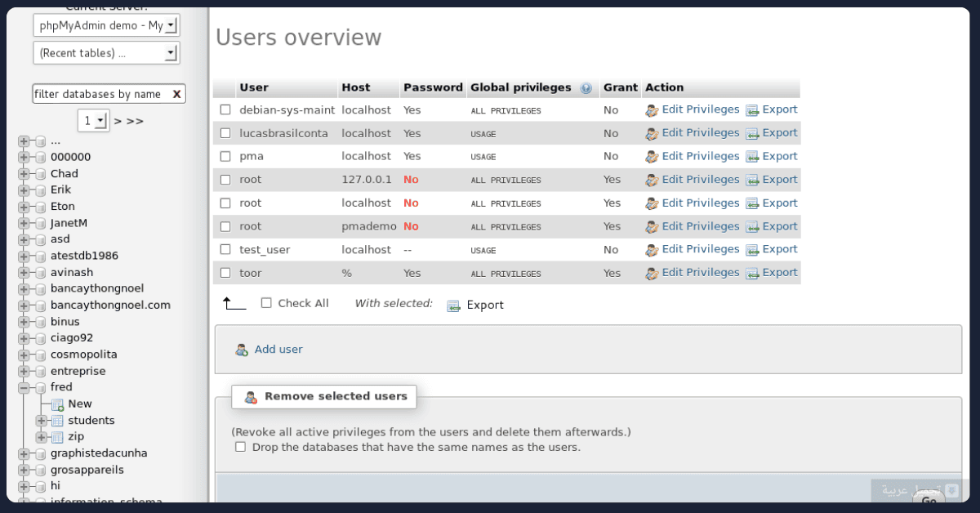Select the lucasbrasilconta user checkbox
Screen dimensions: 980x513
coord(225,133)
